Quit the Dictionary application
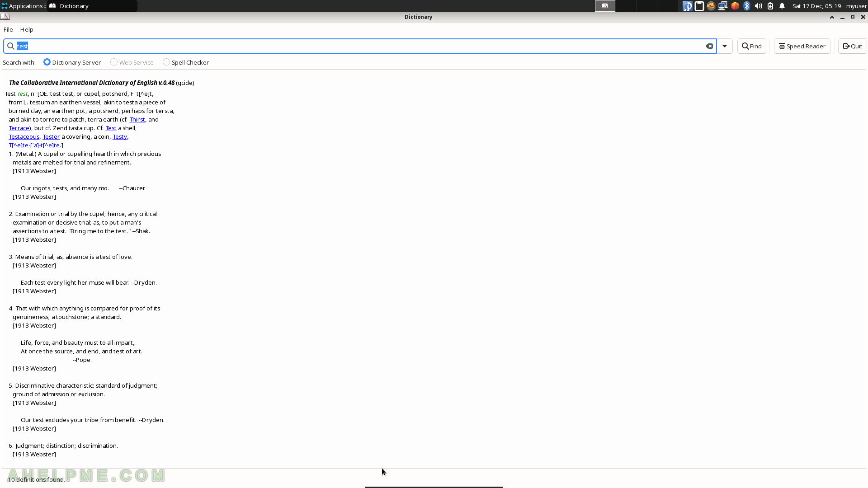Screen dimensions: 868x488 pos(852,46)
